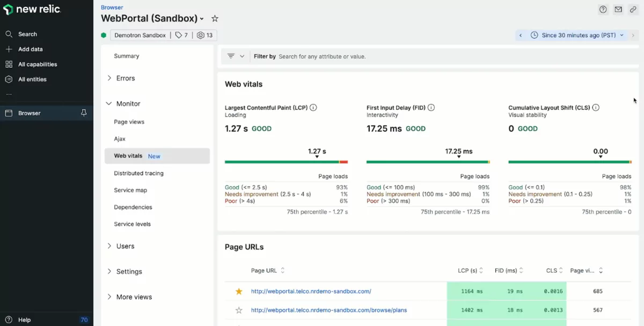The width and height of the screenshot is (644, 326).
Task: Sort table by LCP (s) column
Action: [471, 271]
